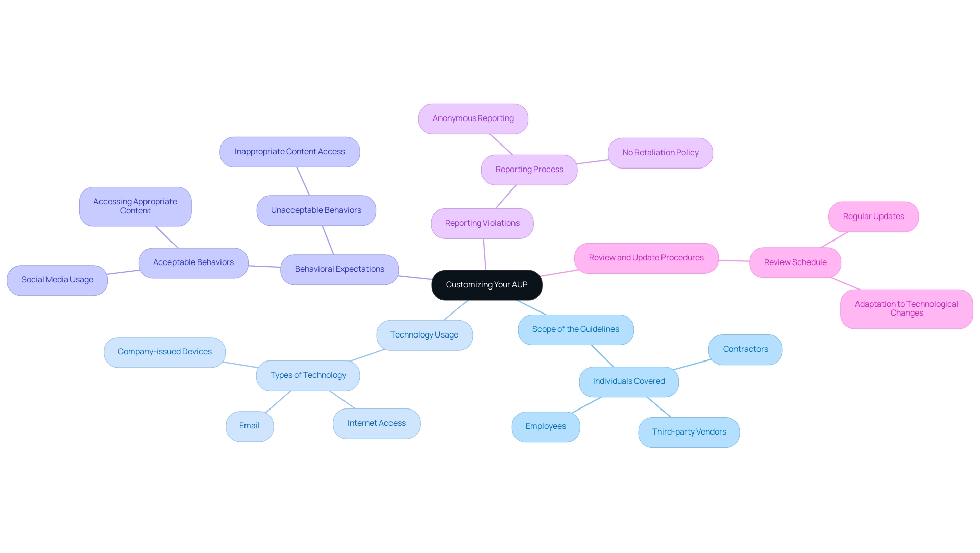This screenshot has height=553, width=980.
Task: Toggle visibility of Anonymous Reporting node
Action: pyautogui.click(x=473, y=118)
